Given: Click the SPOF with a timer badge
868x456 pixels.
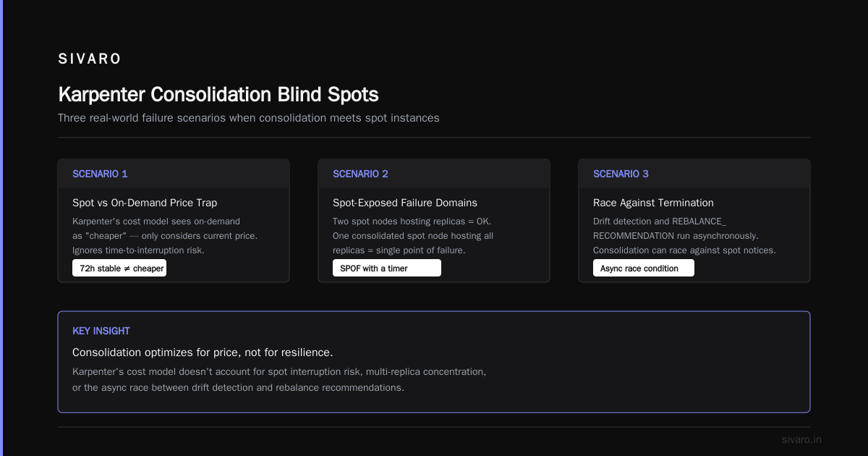Looking at the screenshot, I should pyautogui.click(x=387, y=268).
